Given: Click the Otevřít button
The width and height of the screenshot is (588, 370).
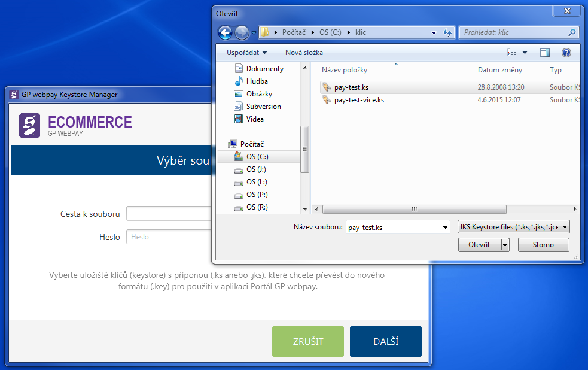Looking at the screenshot, I should 479,245.
